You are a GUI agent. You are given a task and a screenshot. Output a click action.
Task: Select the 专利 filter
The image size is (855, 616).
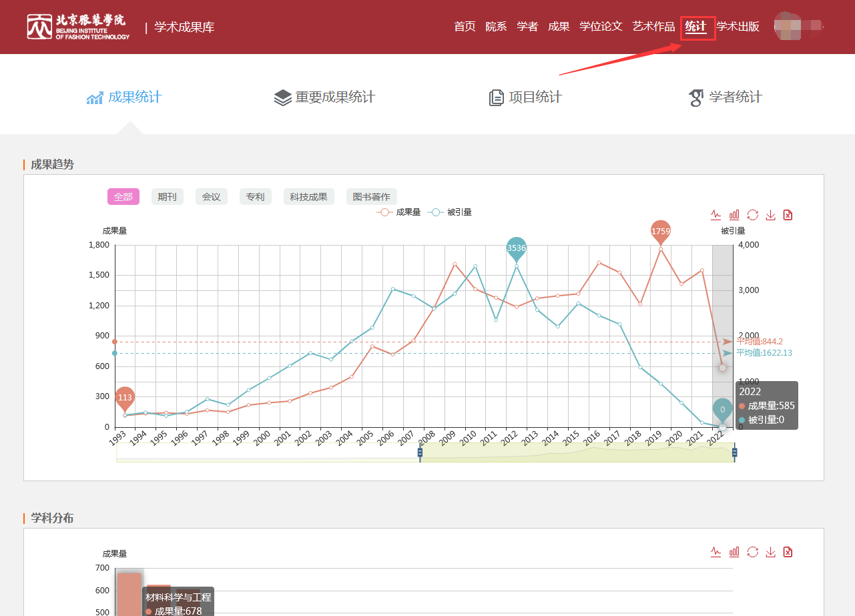(x=256, y=197)
